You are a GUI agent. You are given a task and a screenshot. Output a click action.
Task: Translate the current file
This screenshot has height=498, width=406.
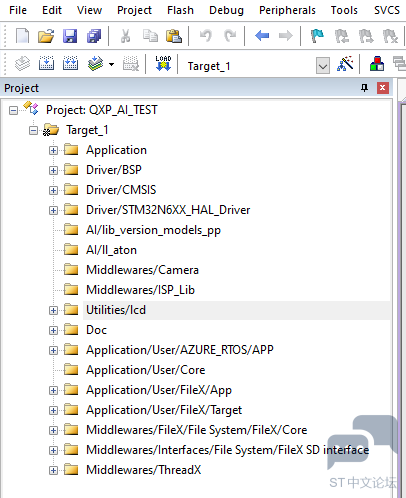click(x=22, y=63)
